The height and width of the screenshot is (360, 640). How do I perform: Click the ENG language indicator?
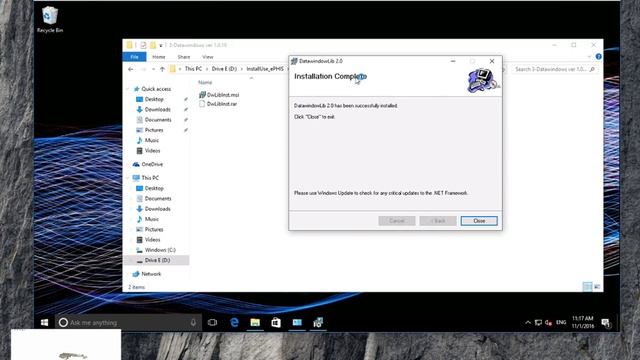coord(561,322)
